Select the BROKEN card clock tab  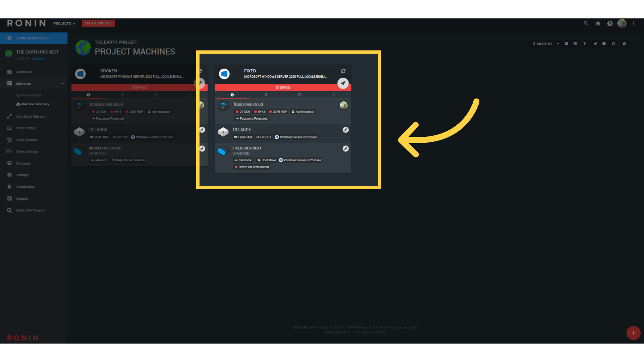coord(156,95)
